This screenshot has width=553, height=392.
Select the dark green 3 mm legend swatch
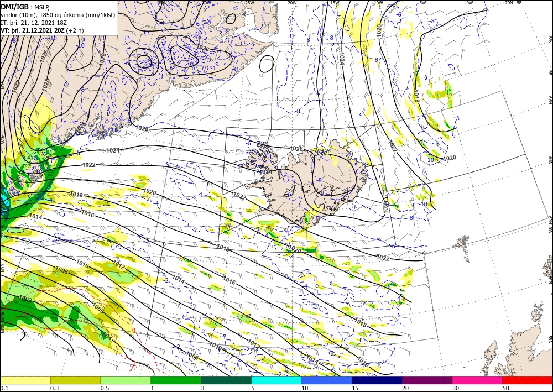click(226, 380)
